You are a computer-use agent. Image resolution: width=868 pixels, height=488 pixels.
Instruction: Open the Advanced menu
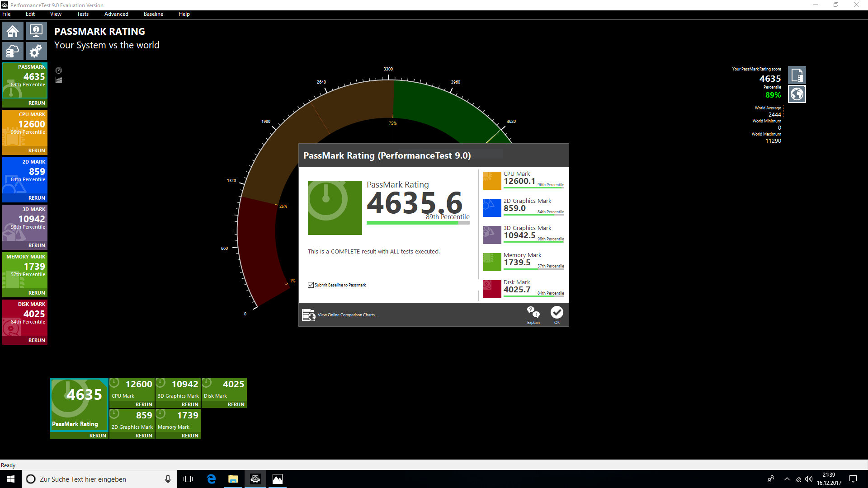point(116,14)
